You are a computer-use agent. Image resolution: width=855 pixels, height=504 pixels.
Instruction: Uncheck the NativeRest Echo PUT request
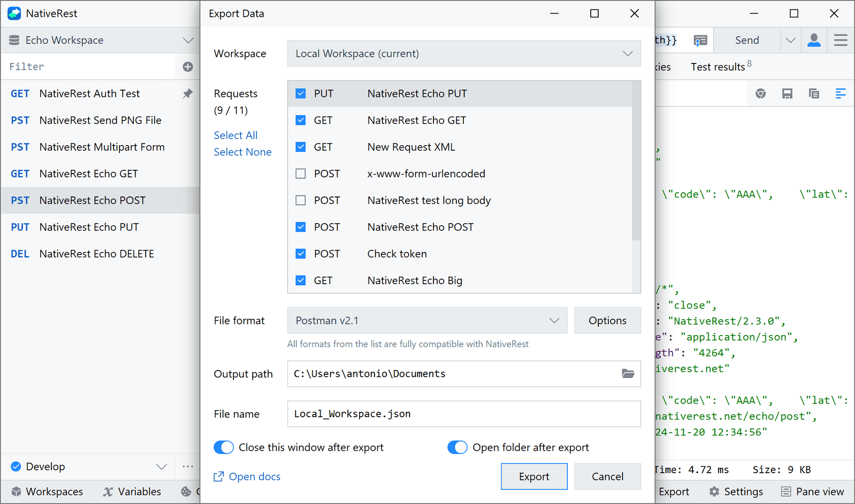coord(301,93)
